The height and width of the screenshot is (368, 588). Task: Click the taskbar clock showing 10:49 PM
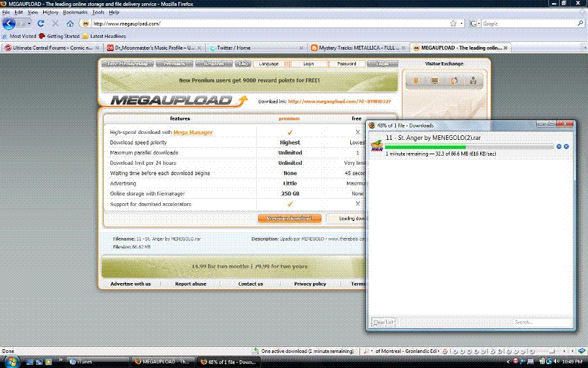[572, 361]
